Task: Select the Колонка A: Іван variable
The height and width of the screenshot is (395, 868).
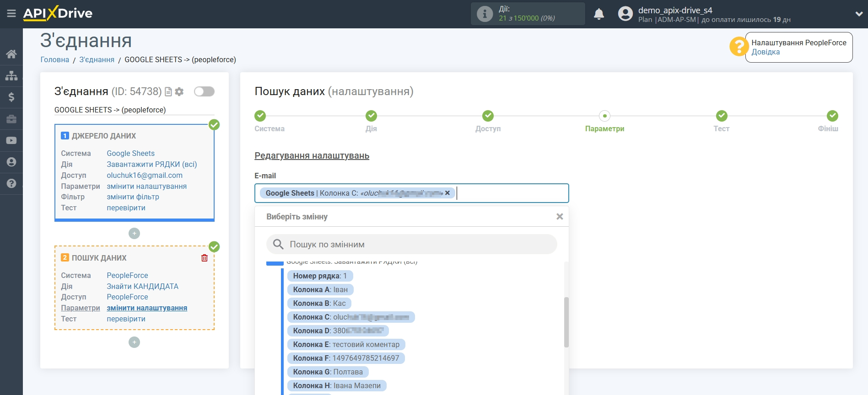Action: (x=320, y=290)
